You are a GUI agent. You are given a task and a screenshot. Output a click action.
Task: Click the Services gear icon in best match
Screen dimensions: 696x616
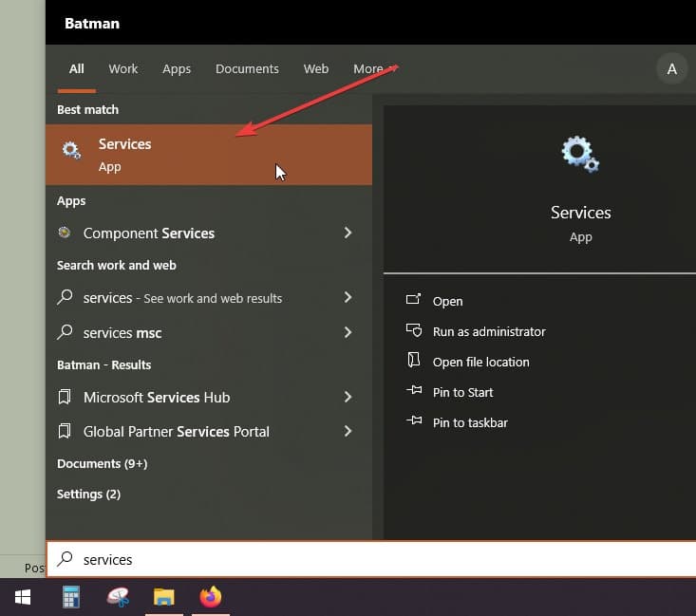(71, 151)
